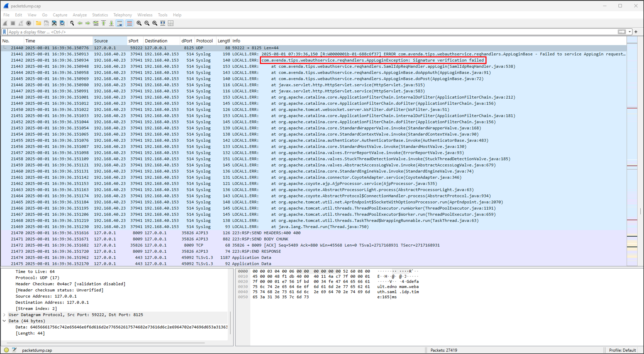The height and width of the screenshot is (354, 644).
Task: Open capture options gear icon
Action: [x=29, y=23]
